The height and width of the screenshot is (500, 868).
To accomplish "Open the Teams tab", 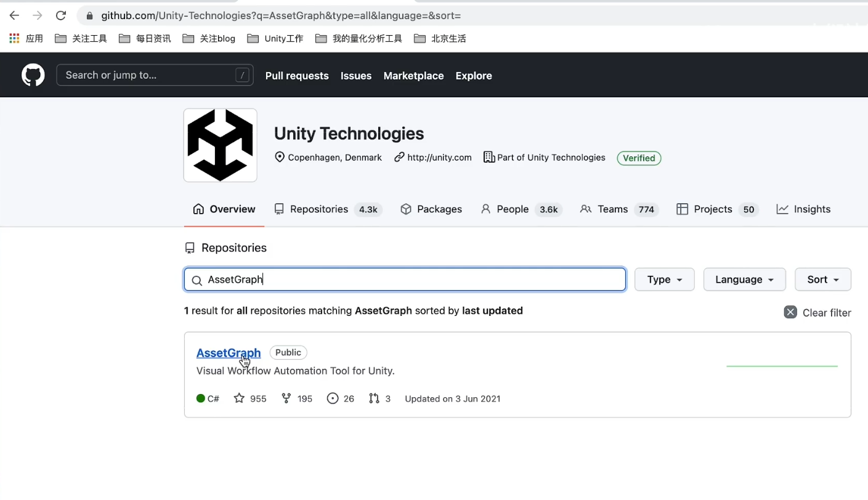I will 619,209.
